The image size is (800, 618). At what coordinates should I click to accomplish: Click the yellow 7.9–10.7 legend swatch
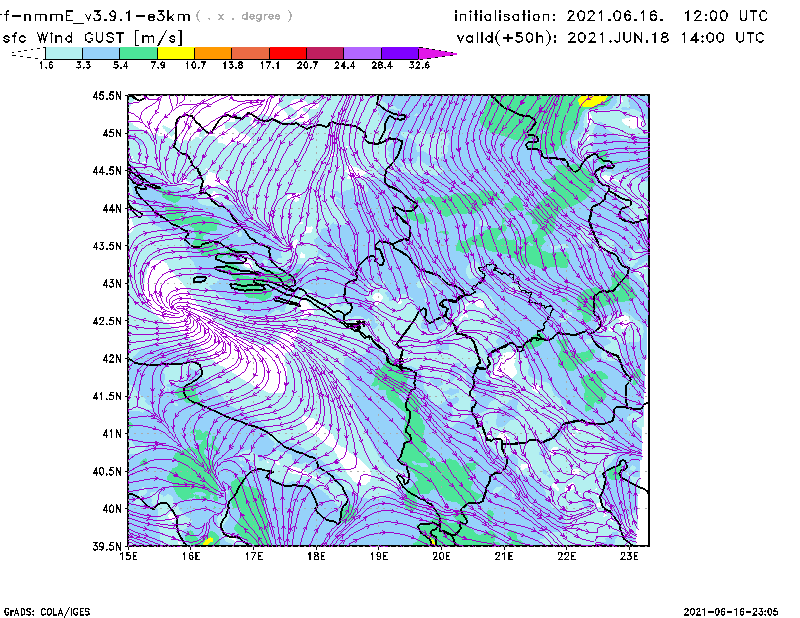tap(176, 53)
